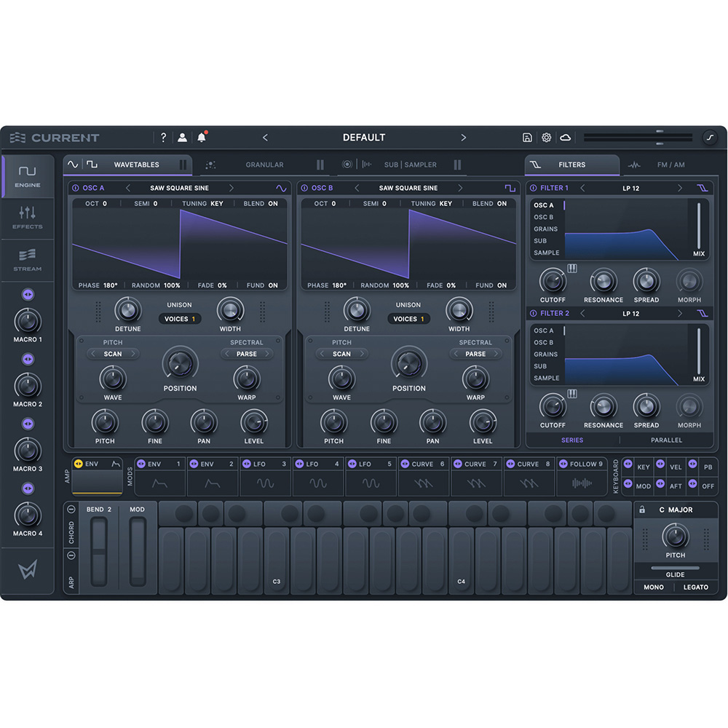The height and width of the screenshot is (728, 728).
Task: Open the C MAJOR scale selector
Action: tap(676, 510)
